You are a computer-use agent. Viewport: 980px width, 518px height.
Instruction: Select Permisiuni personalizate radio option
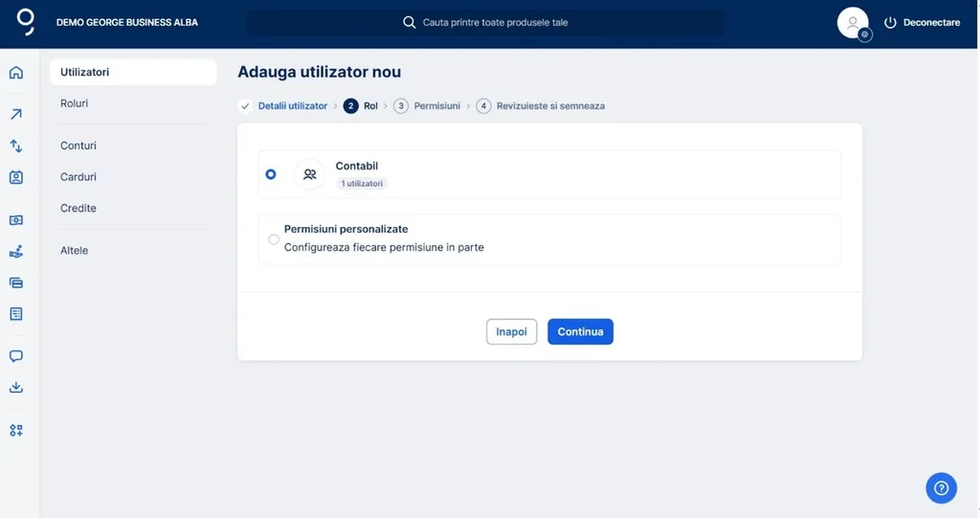[274, 239]
